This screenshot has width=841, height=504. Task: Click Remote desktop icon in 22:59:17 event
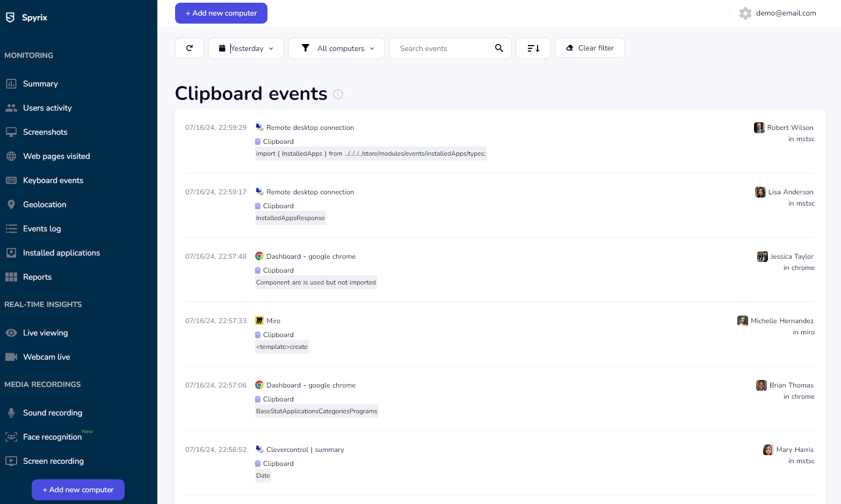point(259,192)
